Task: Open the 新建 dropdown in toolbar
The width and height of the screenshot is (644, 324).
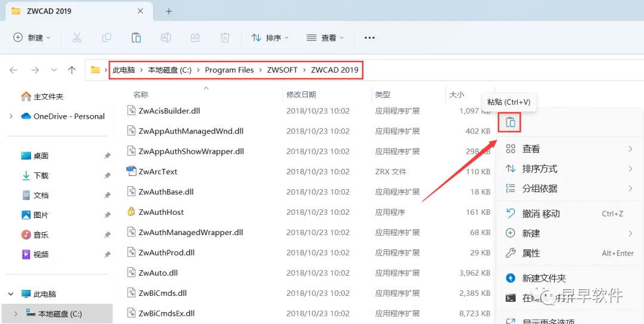Action: (x=32, y=38)
